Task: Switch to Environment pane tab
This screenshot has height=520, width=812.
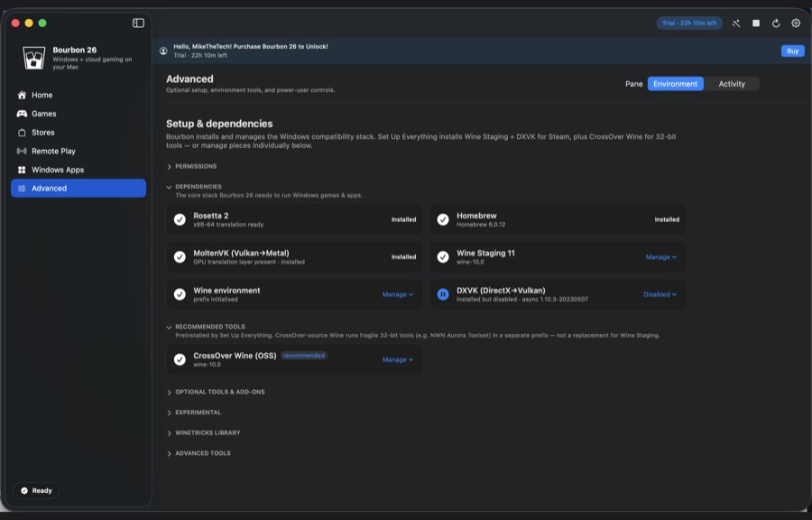Action: click(x=675, y=84)
